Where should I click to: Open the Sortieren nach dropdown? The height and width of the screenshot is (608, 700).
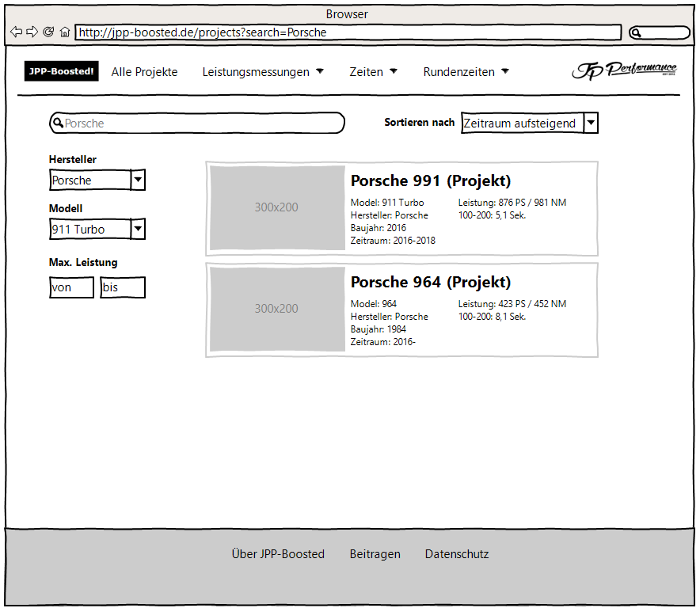click(529, 123)
